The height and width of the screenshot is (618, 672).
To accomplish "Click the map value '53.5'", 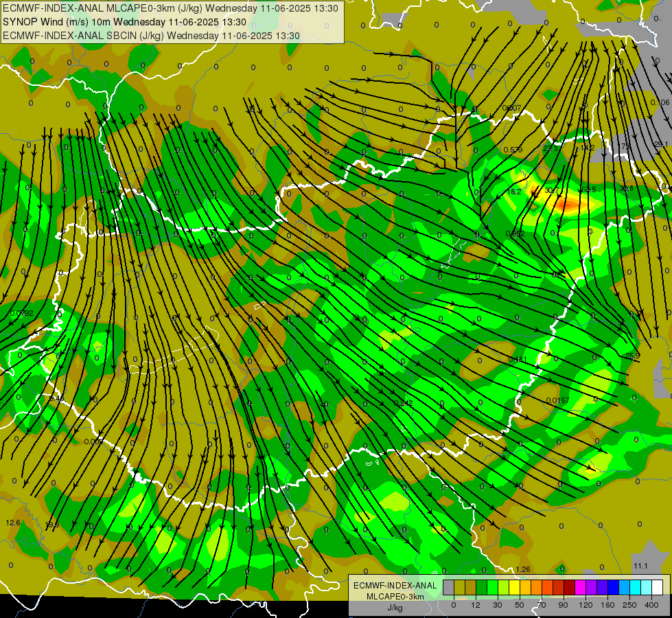I will tap(589, 190).
